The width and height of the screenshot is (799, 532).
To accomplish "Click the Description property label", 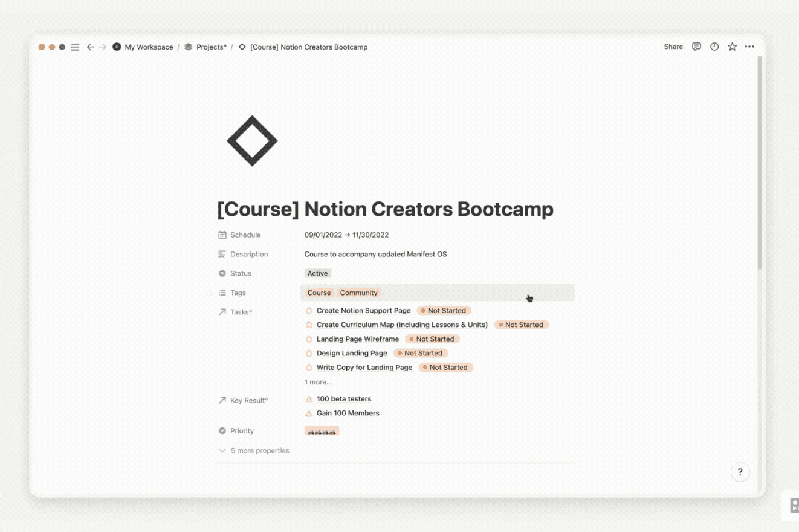I will click(249, 254).
